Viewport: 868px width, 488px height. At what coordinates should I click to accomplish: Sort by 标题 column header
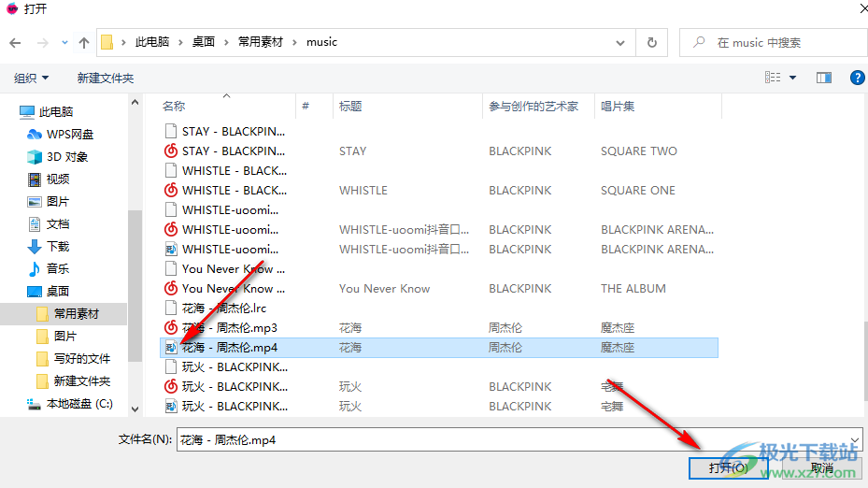pos(350,107)
